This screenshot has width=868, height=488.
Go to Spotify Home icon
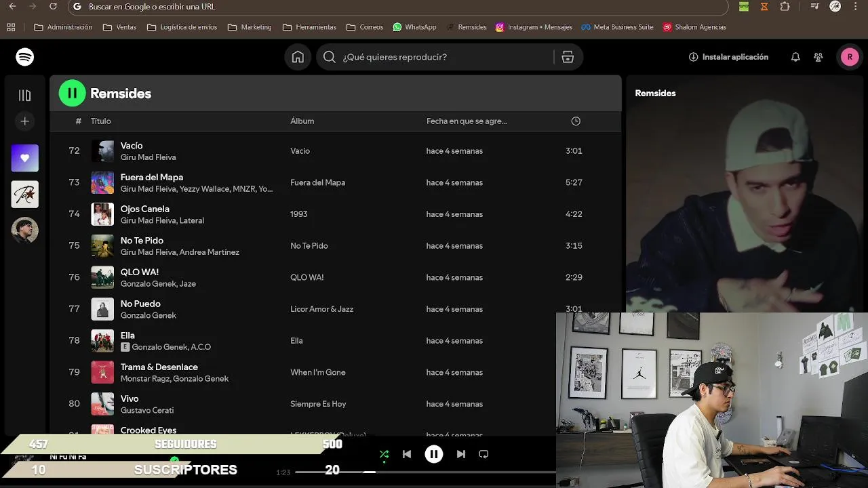(298, 57)
